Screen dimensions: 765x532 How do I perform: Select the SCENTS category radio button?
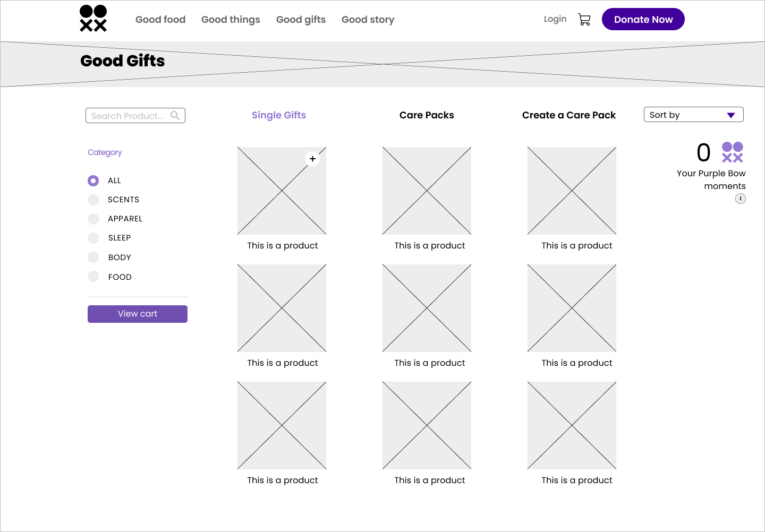pos(93,200)
